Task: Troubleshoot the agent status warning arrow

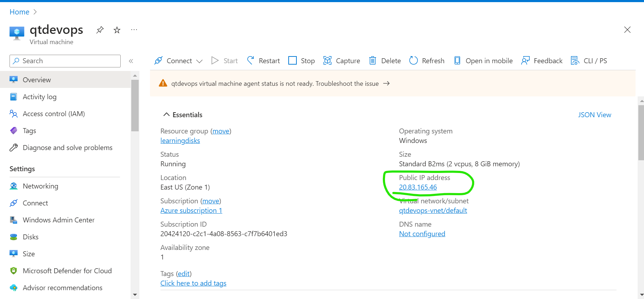Action: click(x=386, y=83)
